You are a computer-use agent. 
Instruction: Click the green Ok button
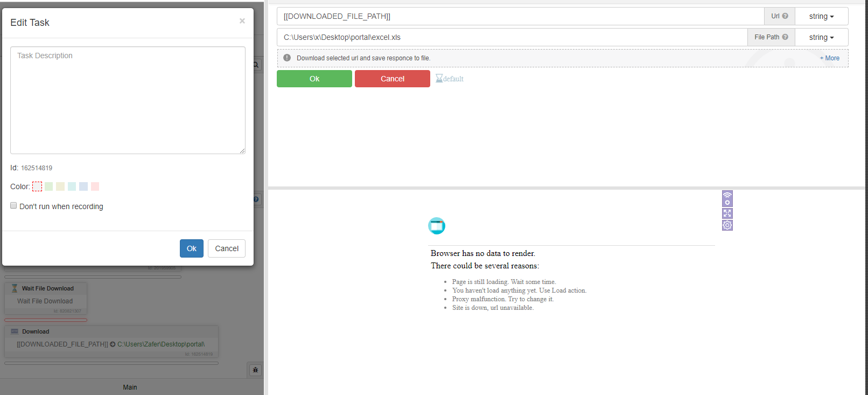pyautogui.click(x=314, y=79)
